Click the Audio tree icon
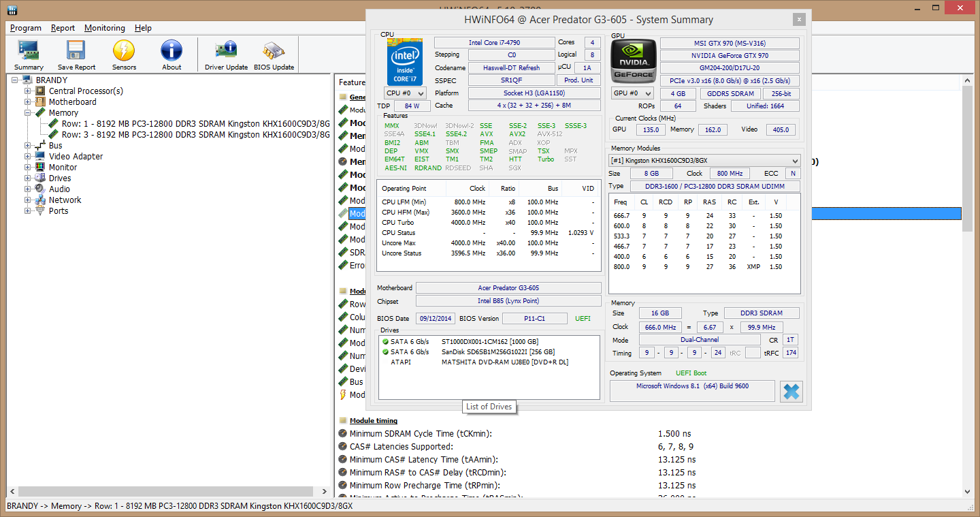 (x=41, y=189)
